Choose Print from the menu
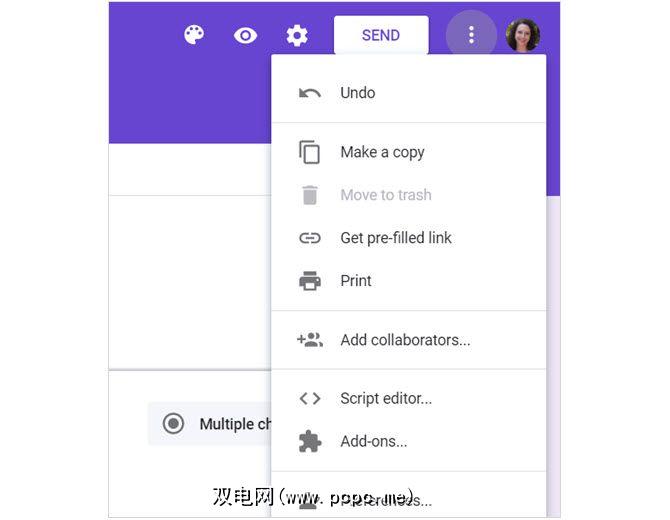This screenshot has width=670, height=520. tap(408, 281)
